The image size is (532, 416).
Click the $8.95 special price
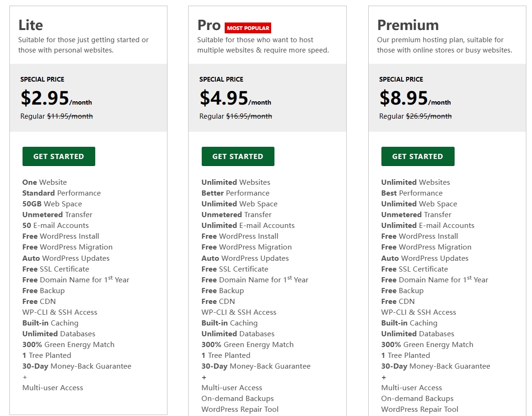click(x=404, y=98)
